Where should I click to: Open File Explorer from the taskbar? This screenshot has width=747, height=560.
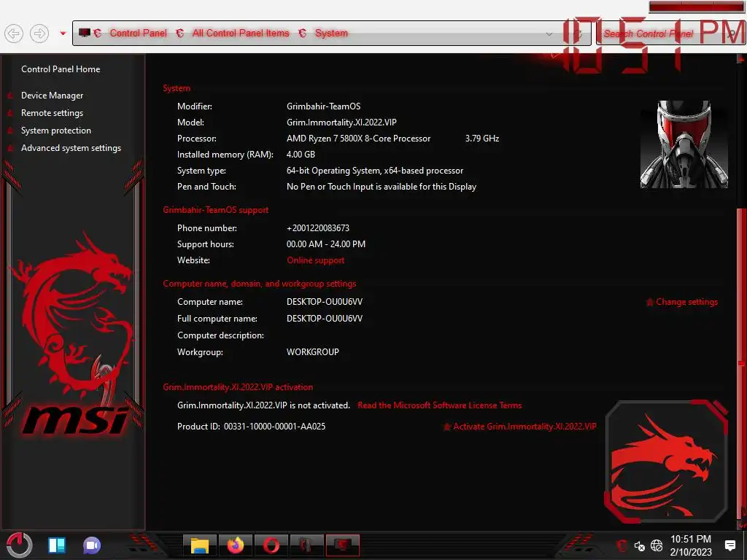click(x=200, y=545)
